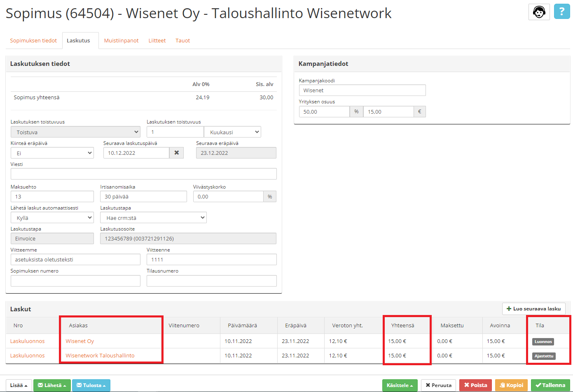The image size is (573, 392).
Task: Open the Muistiinpanot tab
Action: [121, 40]
